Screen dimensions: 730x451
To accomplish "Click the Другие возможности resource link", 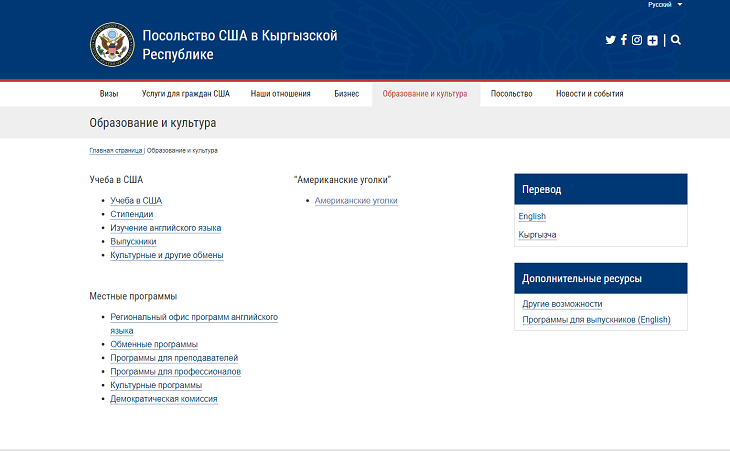I will [x=562, y=304].
